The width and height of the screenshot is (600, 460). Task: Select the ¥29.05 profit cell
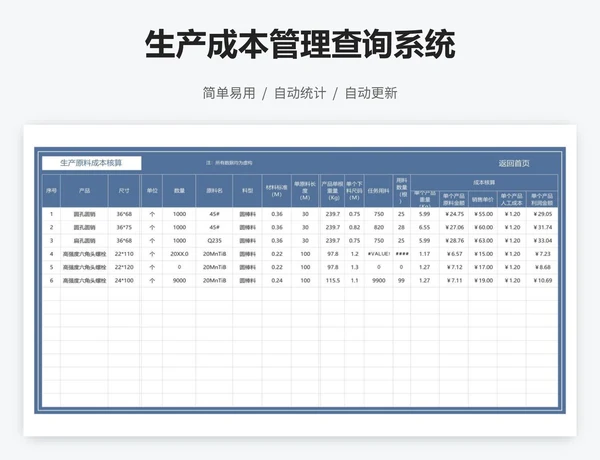[542, 214]
